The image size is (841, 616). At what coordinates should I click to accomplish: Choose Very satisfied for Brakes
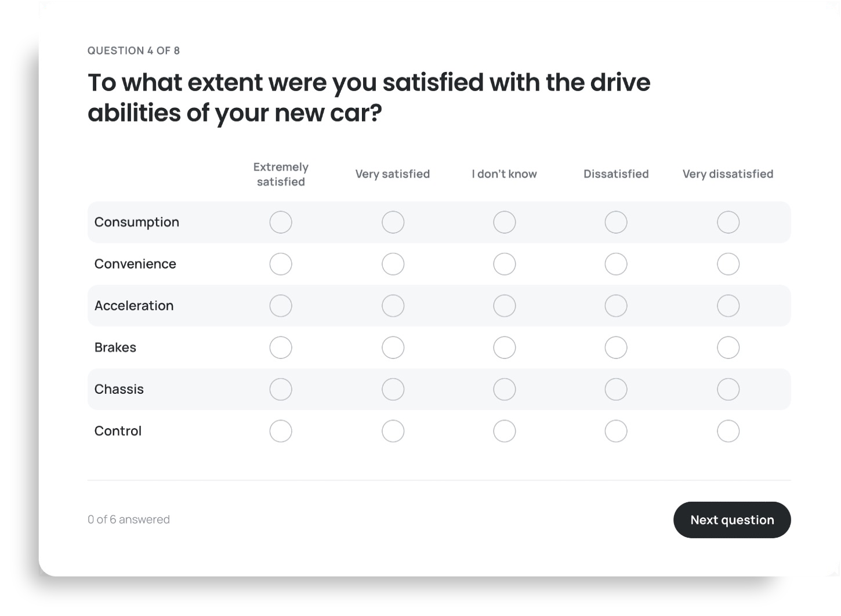393,347
